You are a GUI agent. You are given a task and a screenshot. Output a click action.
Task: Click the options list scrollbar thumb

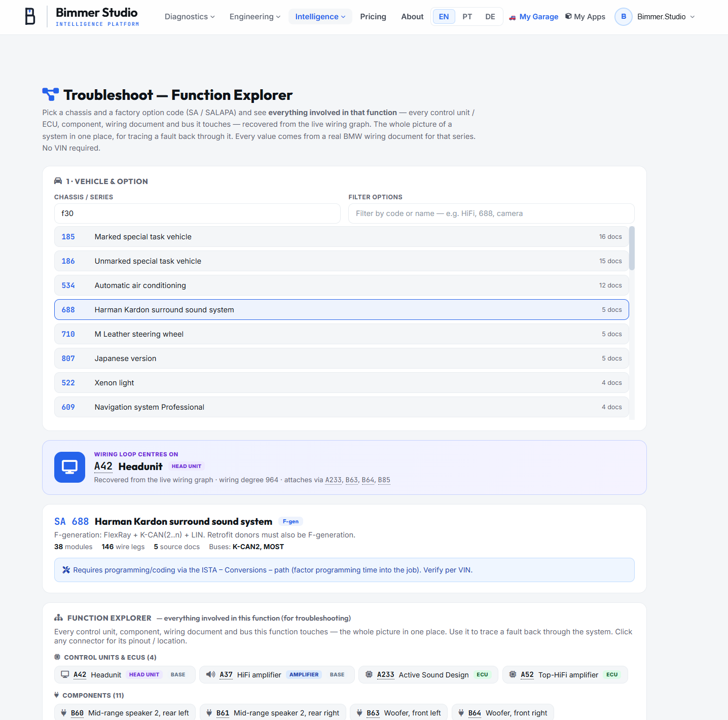[632, 248]
